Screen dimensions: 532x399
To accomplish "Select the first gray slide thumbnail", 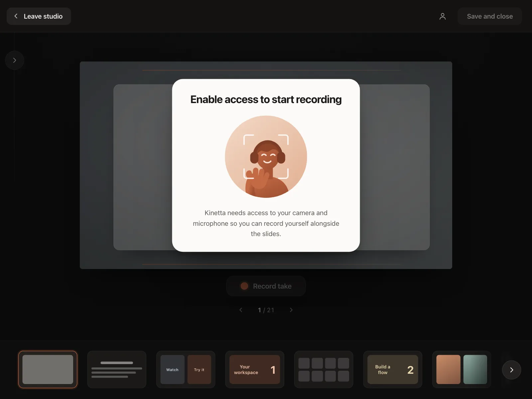I will [x=48, y=369].
